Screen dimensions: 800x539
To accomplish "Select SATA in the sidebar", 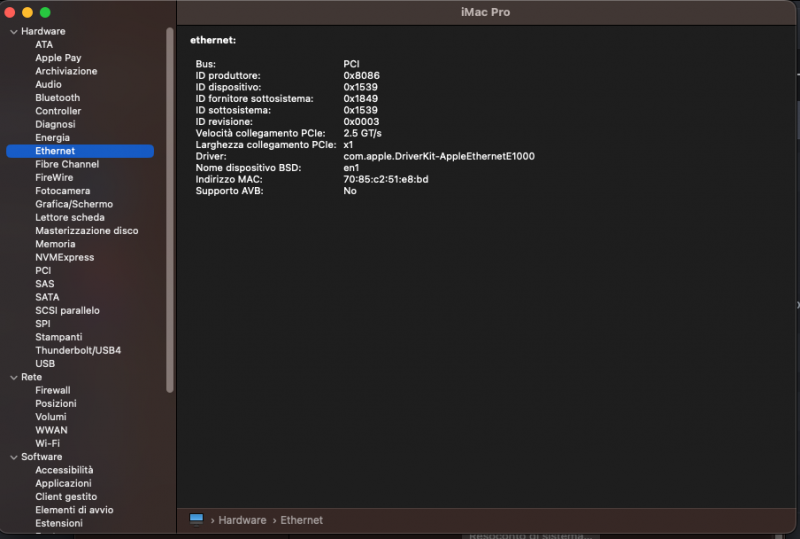I will point(47,297).
